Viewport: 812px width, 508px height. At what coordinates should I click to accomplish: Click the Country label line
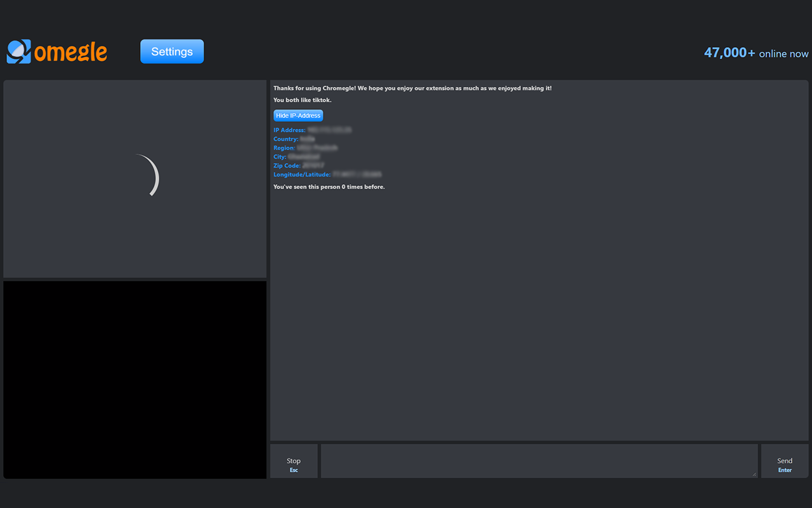pyautogui.click(x=294, y=139)
